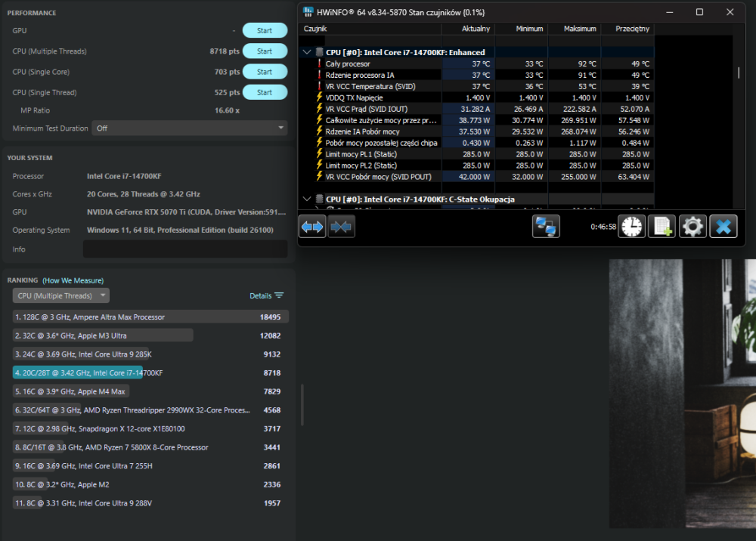Click the MP Ratio 16.60 x value
756x541 pixels.
[227, 110]
